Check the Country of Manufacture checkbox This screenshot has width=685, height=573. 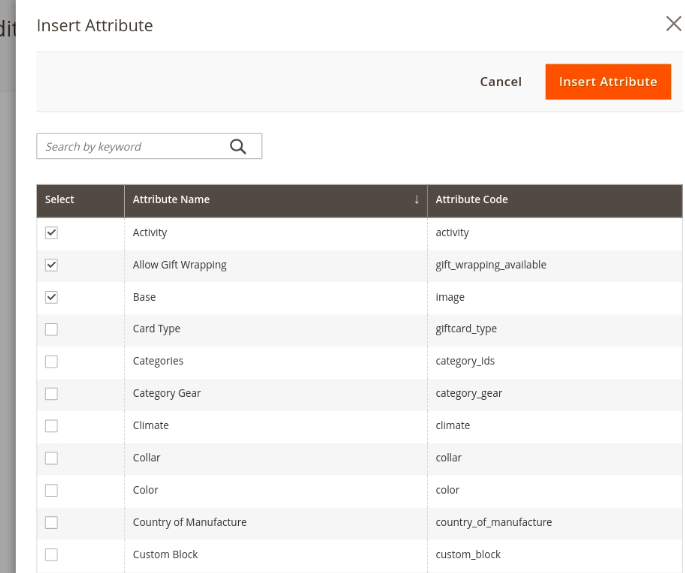click(52, 522)
